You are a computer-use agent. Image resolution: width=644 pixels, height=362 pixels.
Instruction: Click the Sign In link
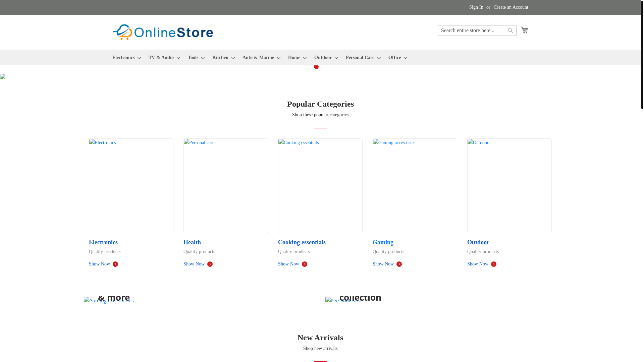tap(476, 7)
